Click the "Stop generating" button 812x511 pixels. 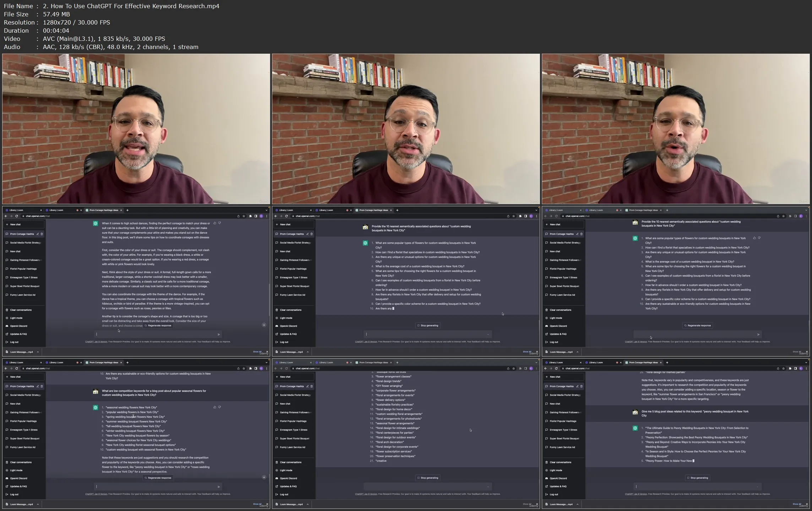pos(427,325)
